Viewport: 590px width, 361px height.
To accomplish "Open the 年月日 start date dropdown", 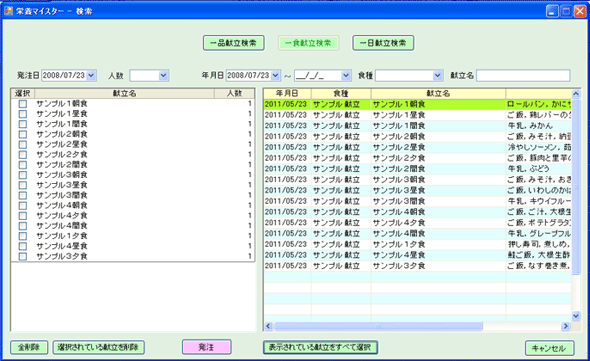I will pyautogui.click(x=275, y=76).
